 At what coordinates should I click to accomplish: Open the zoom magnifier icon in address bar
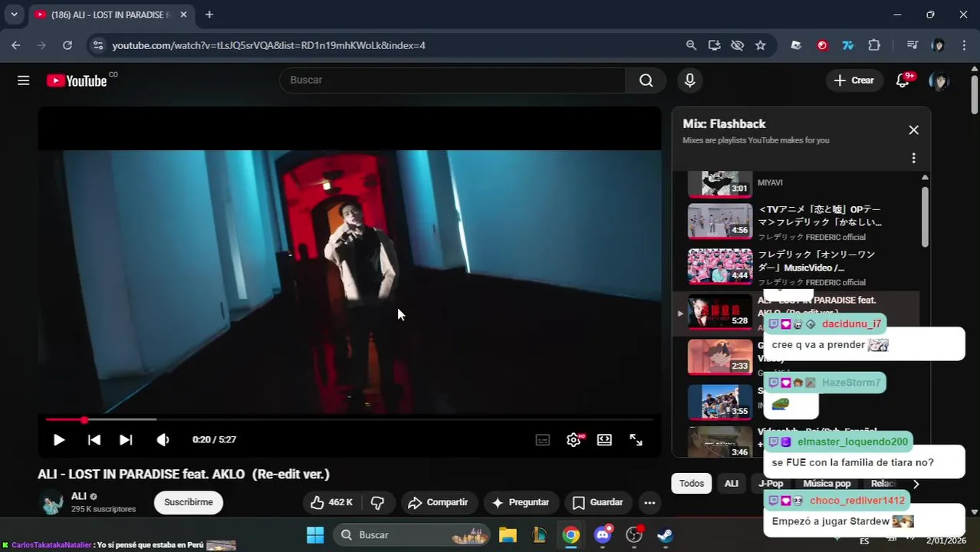[691, 45]
